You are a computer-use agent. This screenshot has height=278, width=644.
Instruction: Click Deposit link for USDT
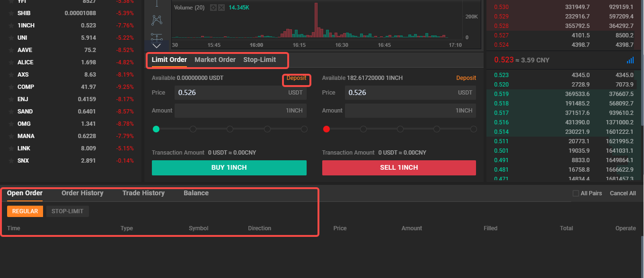[296, 78]
